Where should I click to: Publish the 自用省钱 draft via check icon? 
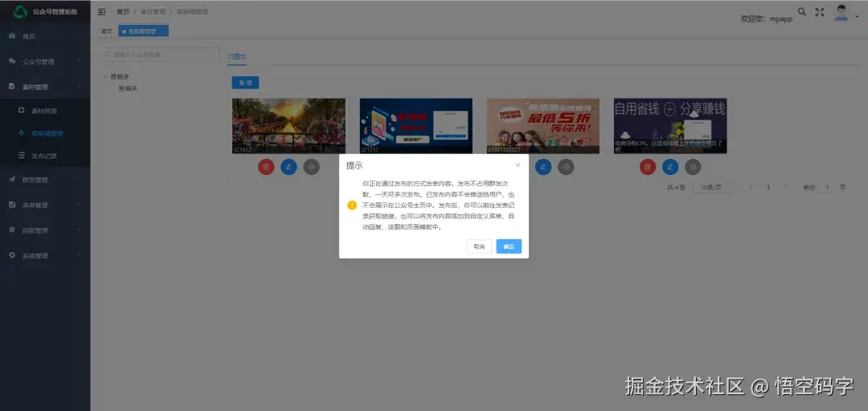693,166
